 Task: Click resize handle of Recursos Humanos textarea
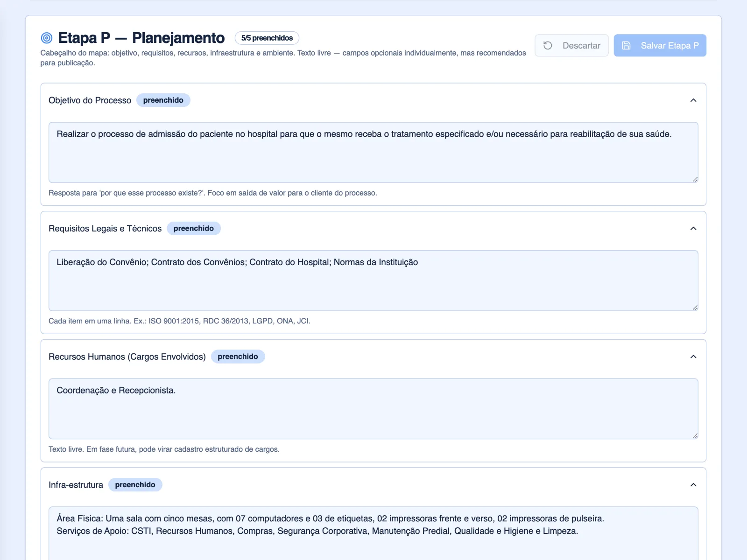pyautogui.click(x=695, y=435)
